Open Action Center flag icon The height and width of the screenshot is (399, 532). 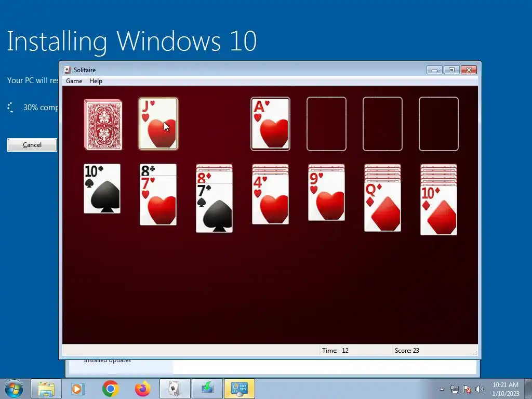click(x=467, y=389)
